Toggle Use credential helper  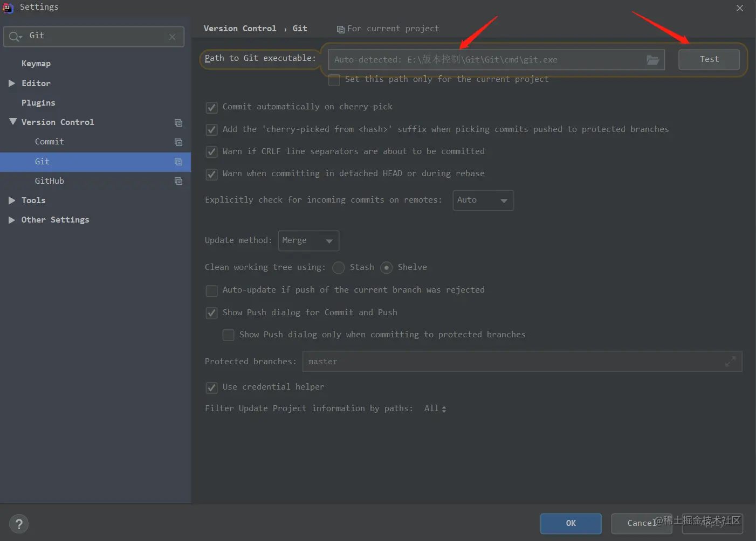pos(212,387)
